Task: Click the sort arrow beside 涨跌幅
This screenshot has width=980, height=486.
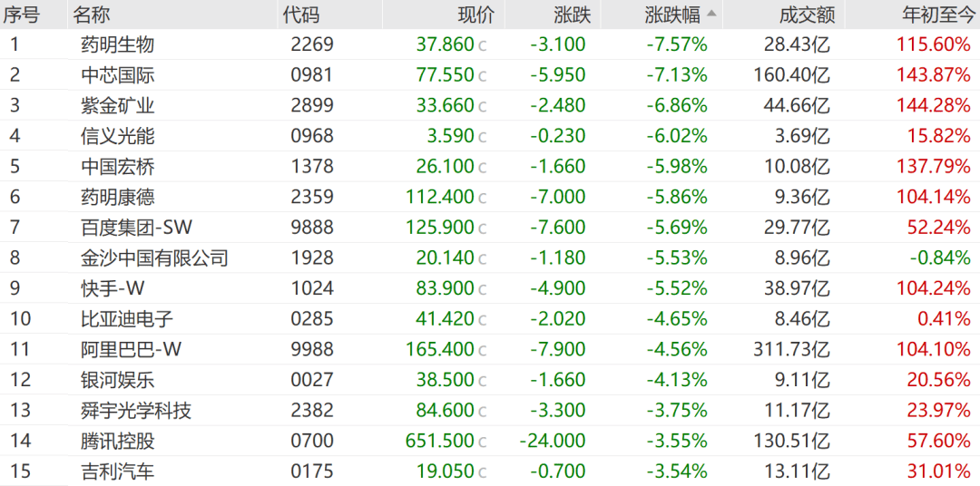Action: coord(710,15)
